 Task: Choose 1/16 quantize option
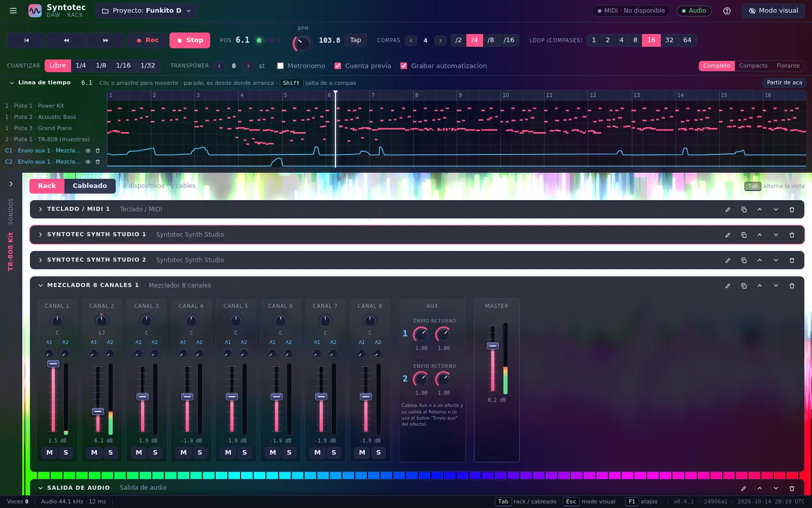(123, 66)
